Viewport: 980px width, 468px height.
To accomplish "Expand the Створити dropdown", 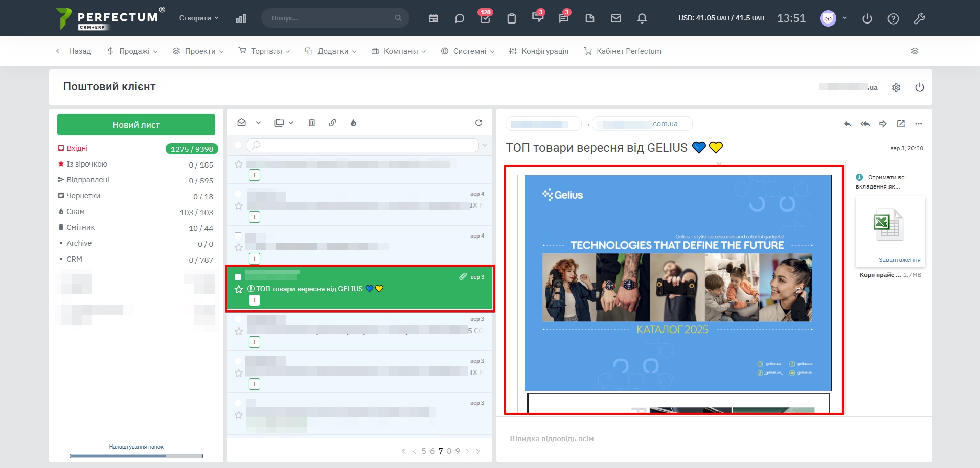I will (x=199, y=18).
